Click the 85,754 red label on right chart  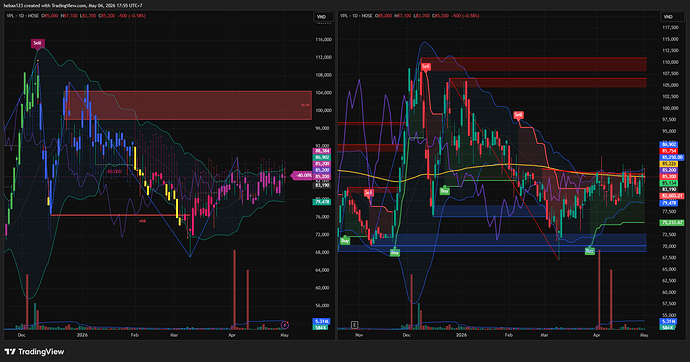tap(669, 151)
